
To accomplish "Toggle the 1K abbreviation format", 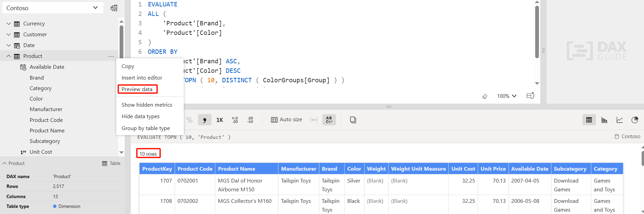I will [x=220, y=120].
